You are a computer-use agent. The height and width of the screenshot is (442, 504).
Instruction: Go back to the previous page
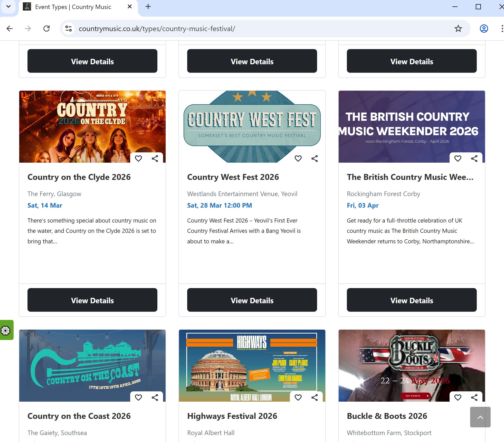pos(9,29)
